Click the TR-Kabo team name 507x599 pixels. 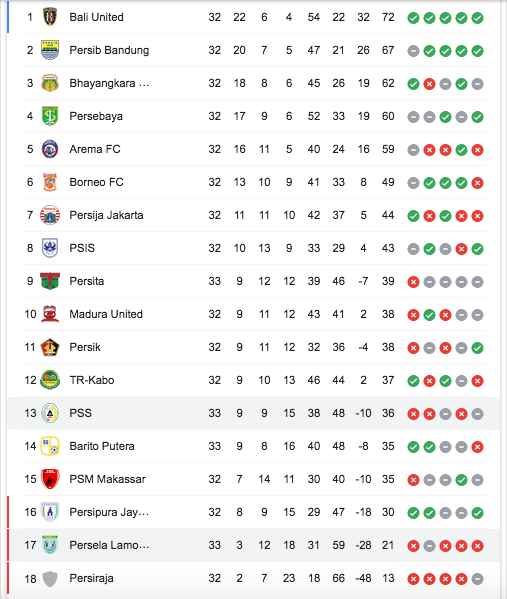click(92, 380)
